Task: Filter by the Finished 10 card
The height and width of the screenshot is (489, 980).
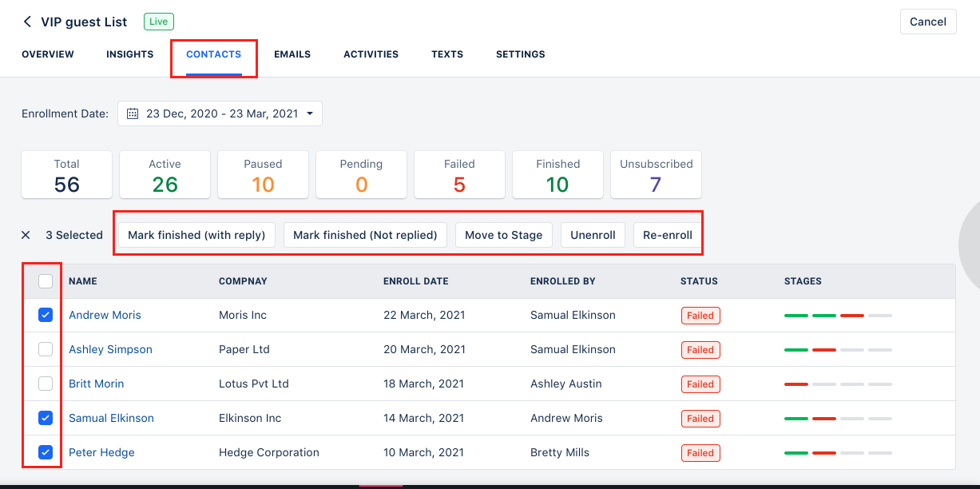Action: tap(557, 175)
